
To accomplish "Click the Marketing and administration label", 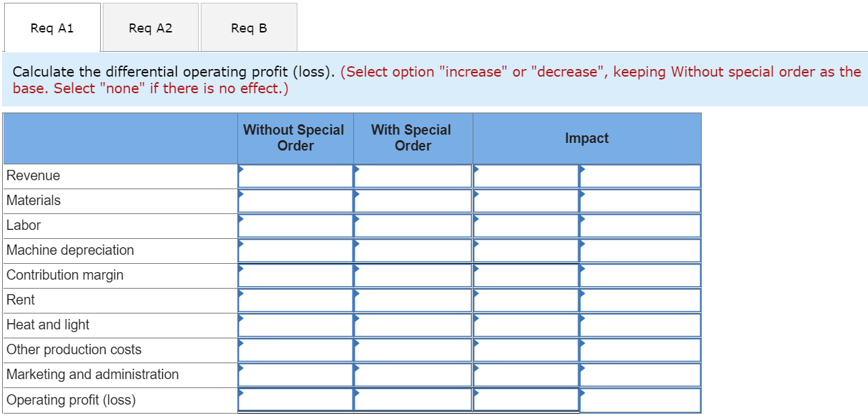I will [92, 375].
